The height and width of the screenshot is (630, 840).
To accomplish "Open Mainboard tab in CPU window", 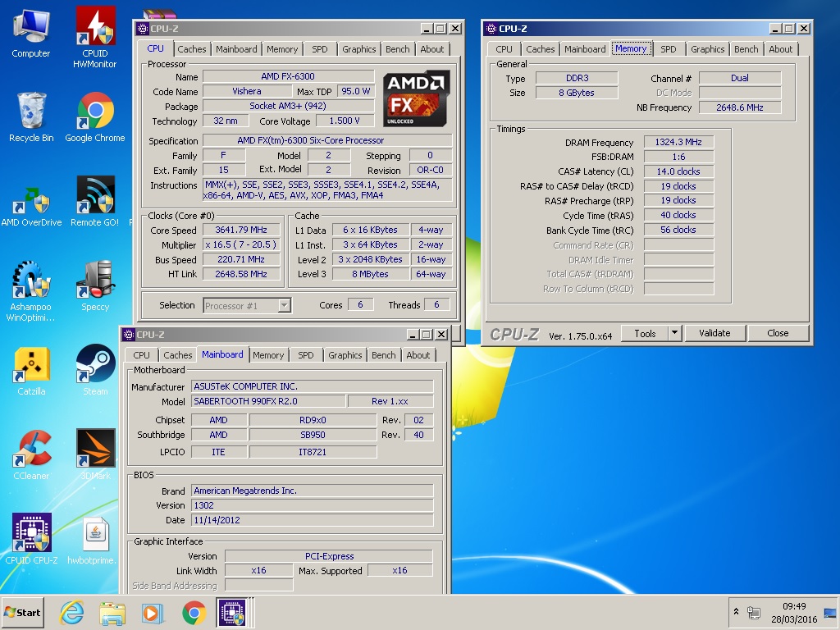I will click(x=236, y=48).
